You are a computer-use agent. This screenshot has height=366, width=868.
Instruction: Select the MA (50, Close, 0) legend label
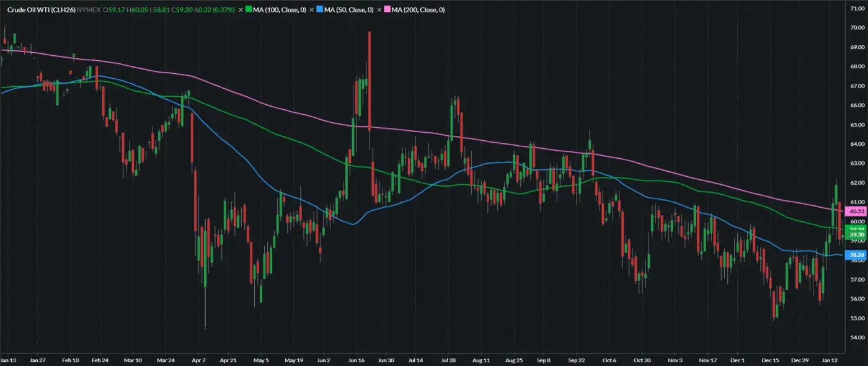pos(349,10)
